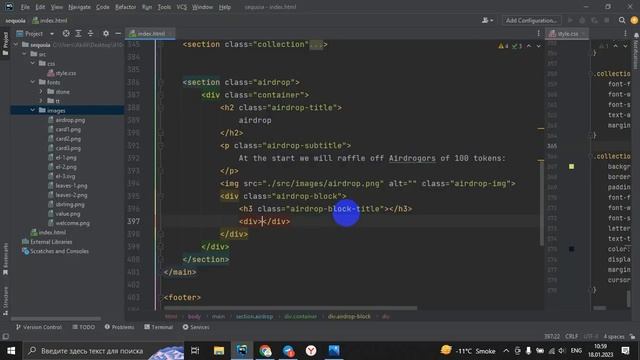Open File Explorer from taskbar
This screenshot has height=360, width=640.
point(219,351)
